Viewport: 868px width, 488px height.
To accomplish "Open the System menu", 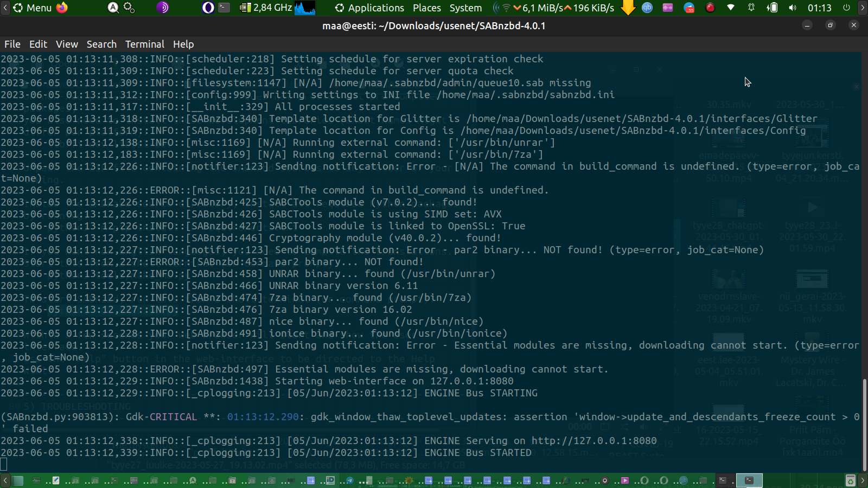I will point(465,8).
